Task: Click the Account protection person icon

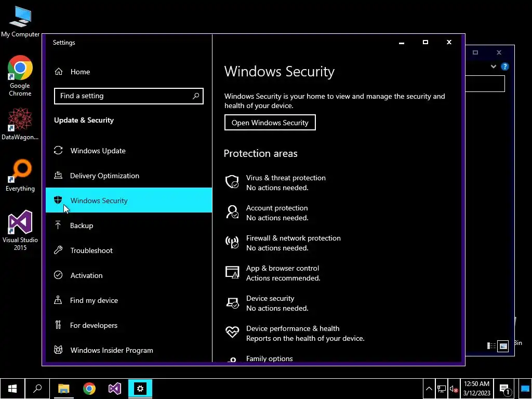Action: click(232, 212)
